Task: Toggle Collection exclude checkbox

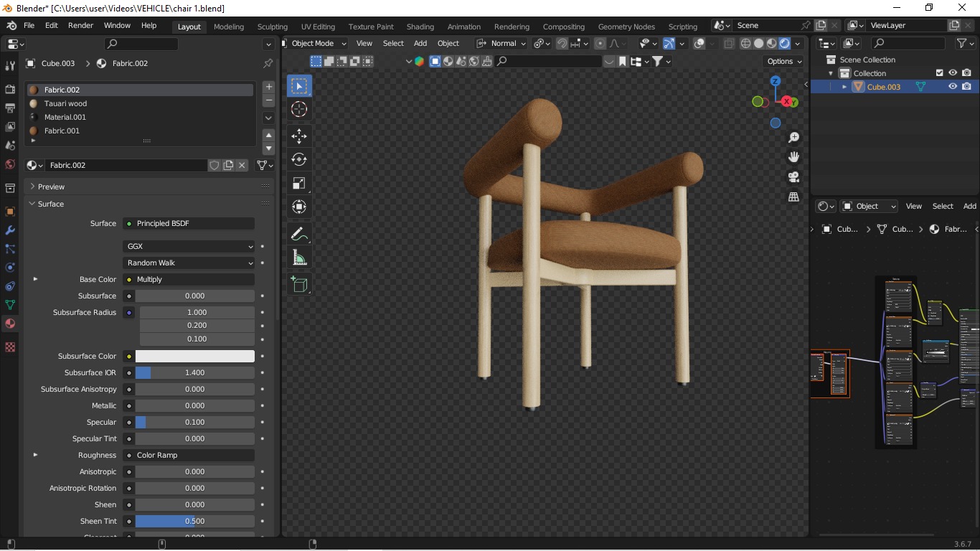Action: click(939, 73)
